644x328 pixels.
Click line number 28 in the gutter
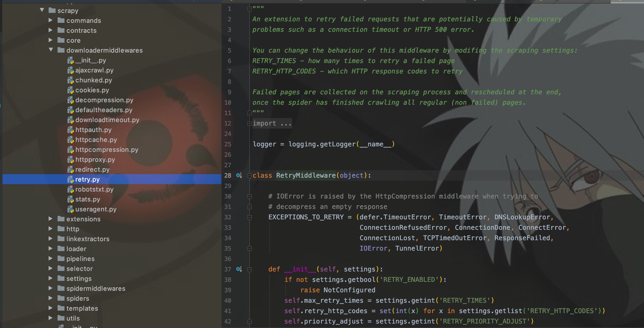tap(228, 175)
